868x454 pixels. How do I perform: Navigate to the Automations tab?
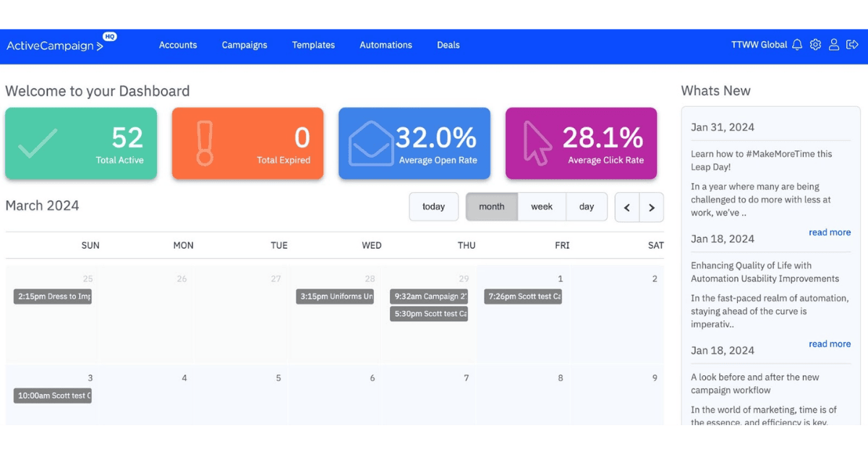click(386, 45)
